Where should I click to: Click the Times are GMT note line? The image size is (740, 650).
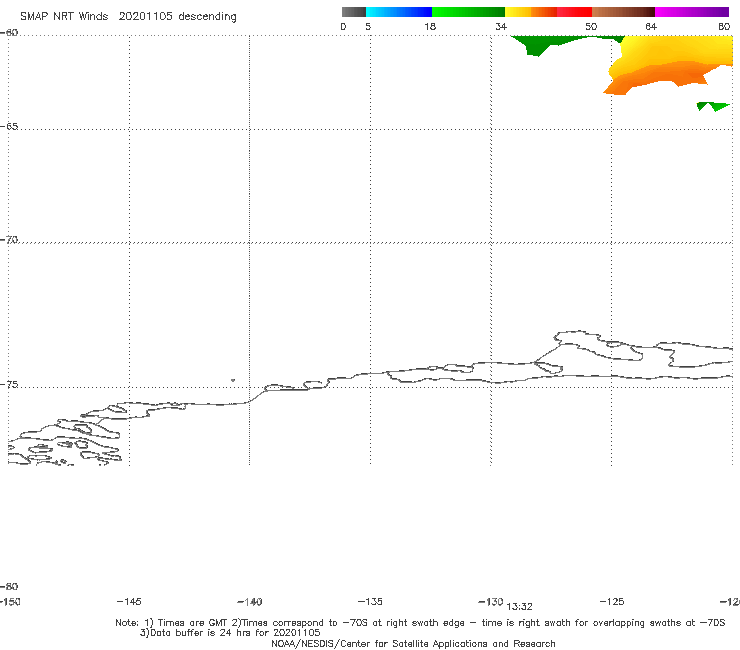420,623
